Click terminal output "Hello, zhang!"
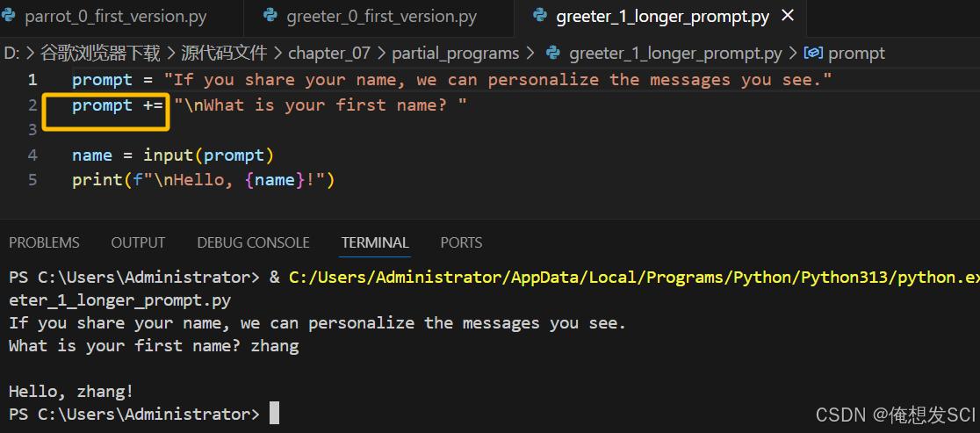Screen dimensions: 980x433 click(71, 392)
